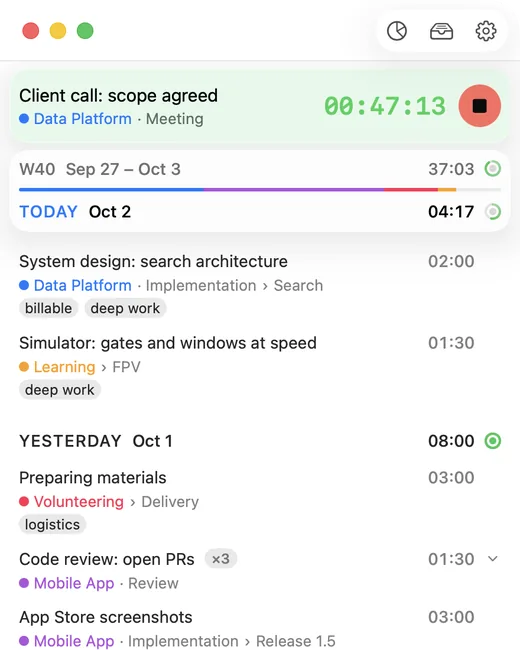Select the W40 Sep 27 – Oct 3 header
Screen dimensions: 520x650
[100, 169]
